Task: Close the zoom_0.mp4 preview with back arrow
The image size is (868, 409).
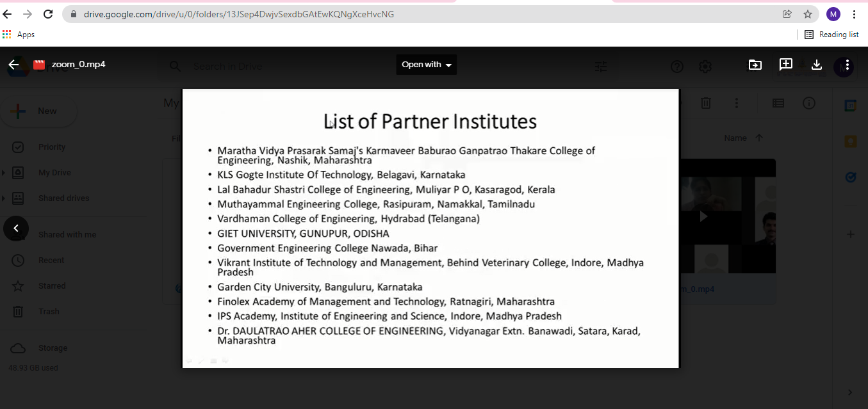Action: (x=14, y=65)
